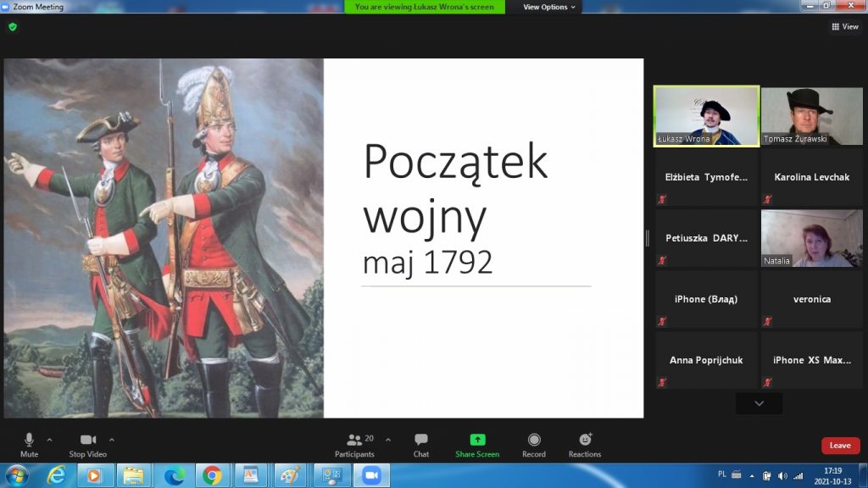The width and height of the screenshot is (868, 488).
Task: Show more participants with down chevron
Action: click(x=759, y=403)
